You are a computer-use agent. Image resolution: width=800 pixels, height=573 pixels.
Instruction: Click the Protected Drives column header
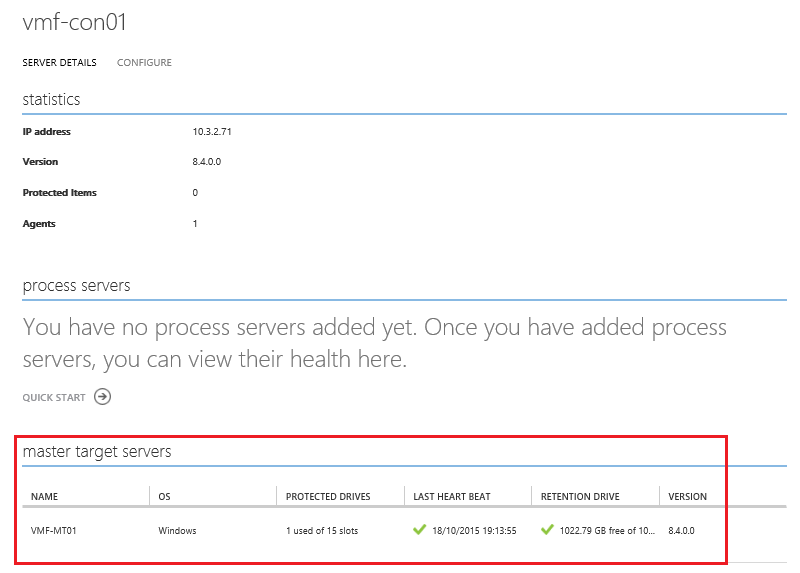click(x=328, y=497)
